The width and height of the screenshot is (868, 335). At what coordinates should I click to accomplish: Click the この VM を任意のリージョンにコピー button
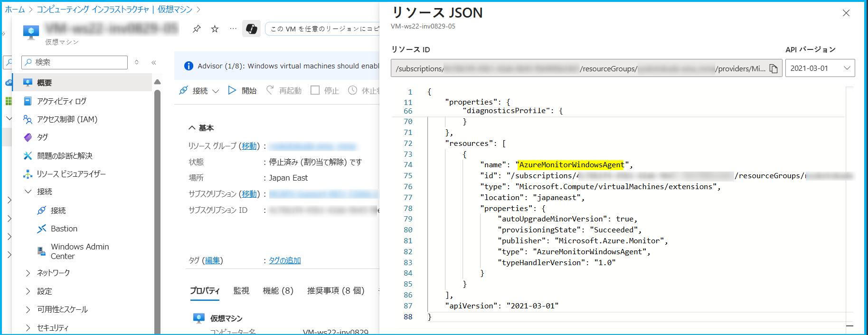[323, 29]
